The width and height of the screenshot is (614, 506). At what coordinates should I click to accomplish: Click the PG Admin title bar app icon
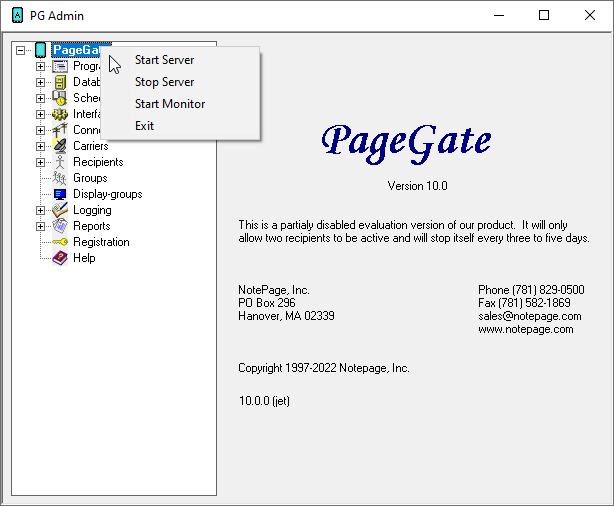(17, 15)
